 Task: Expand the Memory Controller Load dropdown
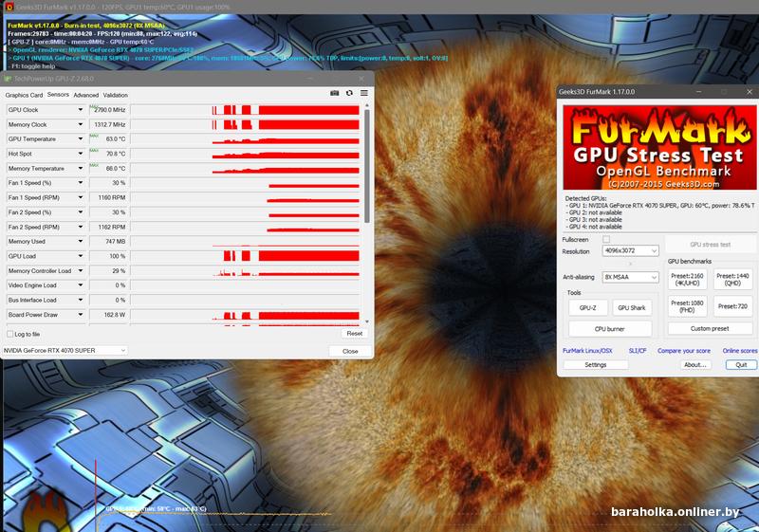(81, 271)
